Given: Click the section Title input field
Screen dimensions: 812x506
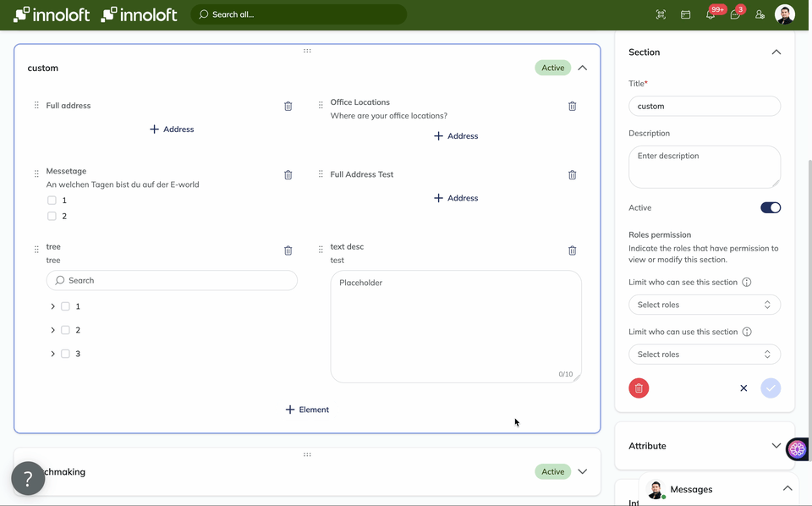Looking at the screenshot, I should (x=704, y=106).
